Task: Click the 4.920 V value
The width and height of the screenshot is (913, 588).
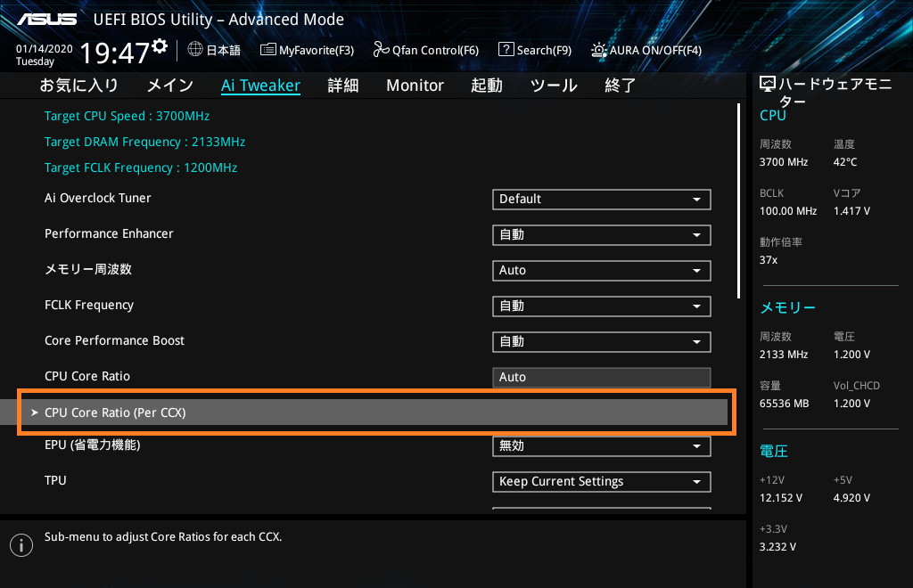Action: [x=851, y=498]
